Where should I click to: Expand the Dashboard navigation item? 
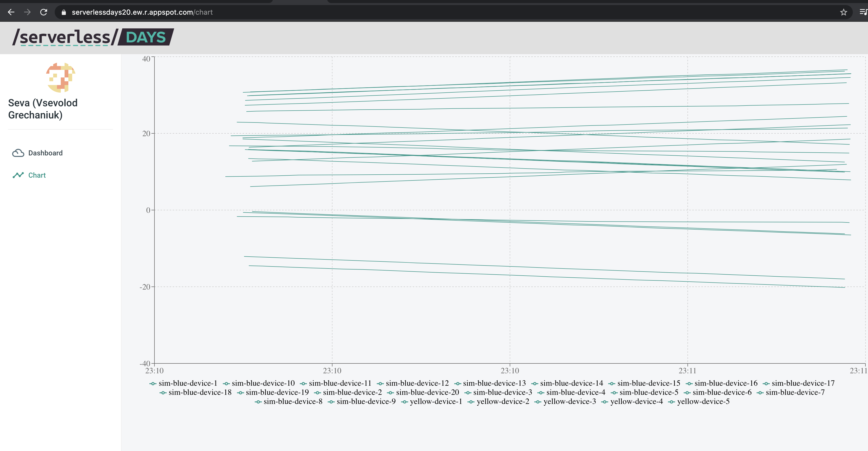(45, 153)
